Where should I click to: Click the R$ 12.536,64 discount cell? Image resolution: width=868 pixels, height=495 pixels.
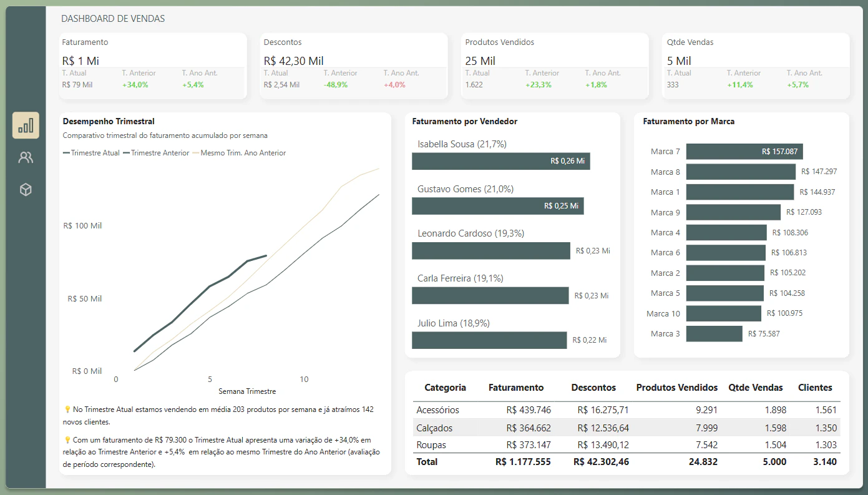pos(603,428)
